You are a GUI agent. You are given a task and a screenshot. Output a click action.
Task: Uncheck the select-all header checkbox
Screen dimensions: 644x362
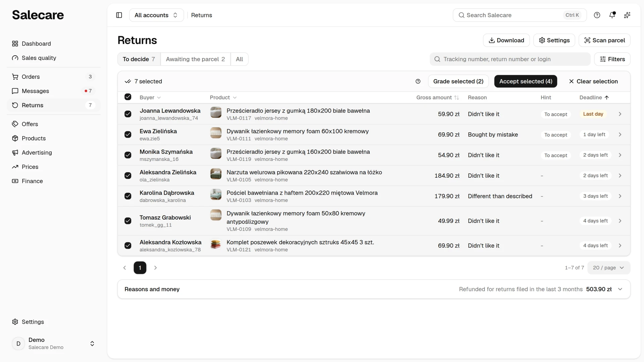tap(128, 97)
